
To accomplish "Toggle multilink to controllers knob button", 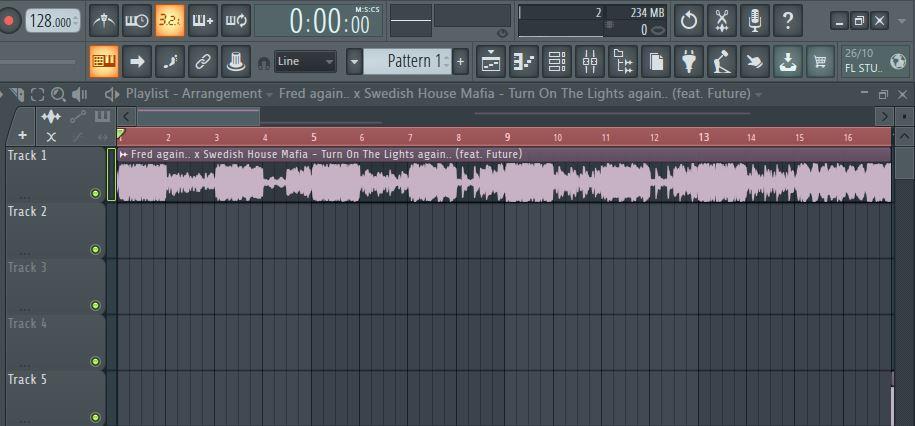I will pos(236,61).
